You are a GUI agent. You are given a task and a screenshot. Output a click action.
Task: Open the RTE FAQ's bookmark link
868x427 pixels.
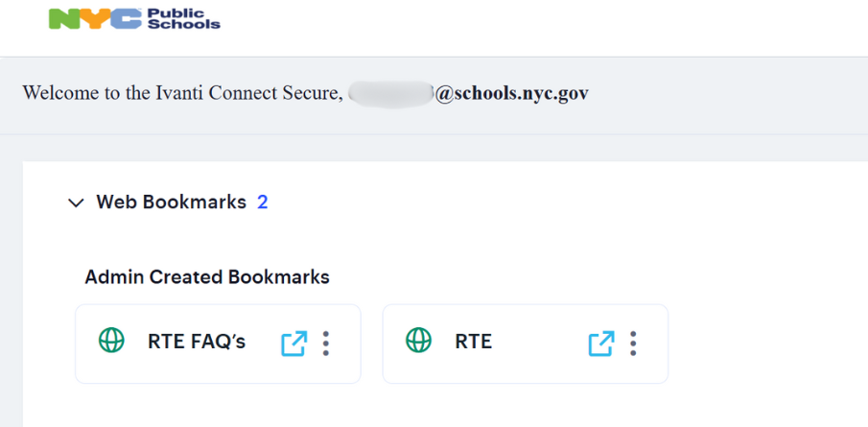coord(197,342)
